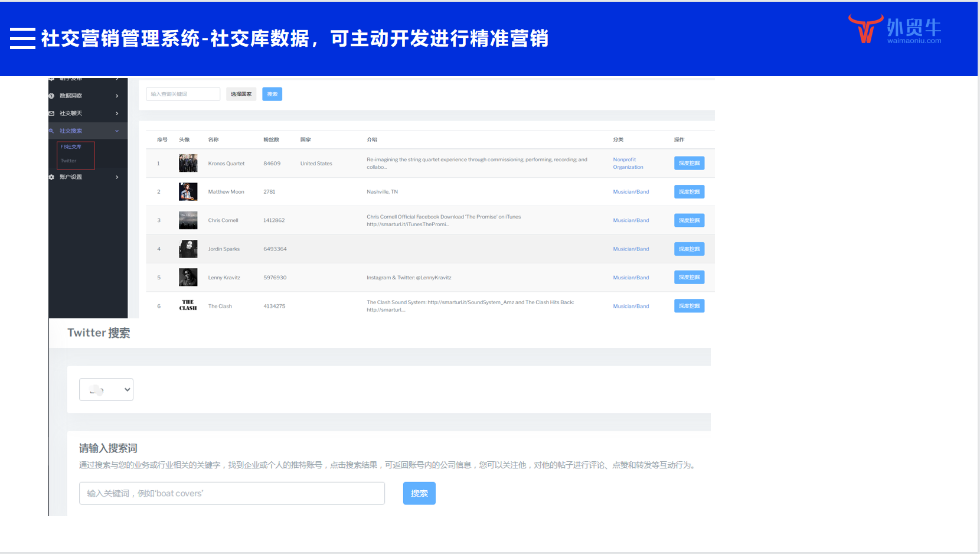This screenshot has height=554, width=980.
Task: Expand the 账户设置 menu arrow
Action: pyautogui.click(x=117, y=177)
